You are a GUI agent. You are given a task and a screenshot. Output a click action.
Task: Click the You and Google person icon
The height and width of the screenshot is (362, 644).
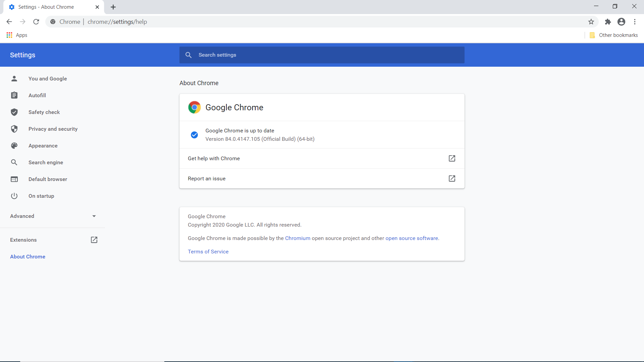point(14,78)
